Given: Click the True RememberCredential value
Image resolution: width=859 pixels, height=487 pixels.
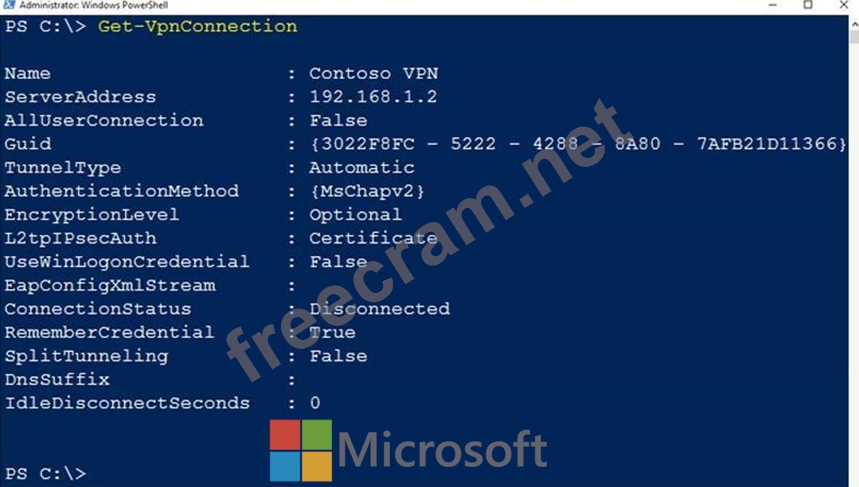Looking at the screenshot, I should click(x=332, y=333).
